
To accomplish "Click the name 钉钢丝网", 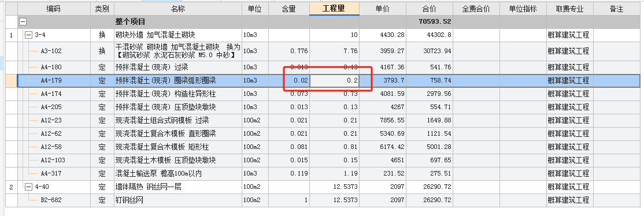I will [x=129, y=200].
